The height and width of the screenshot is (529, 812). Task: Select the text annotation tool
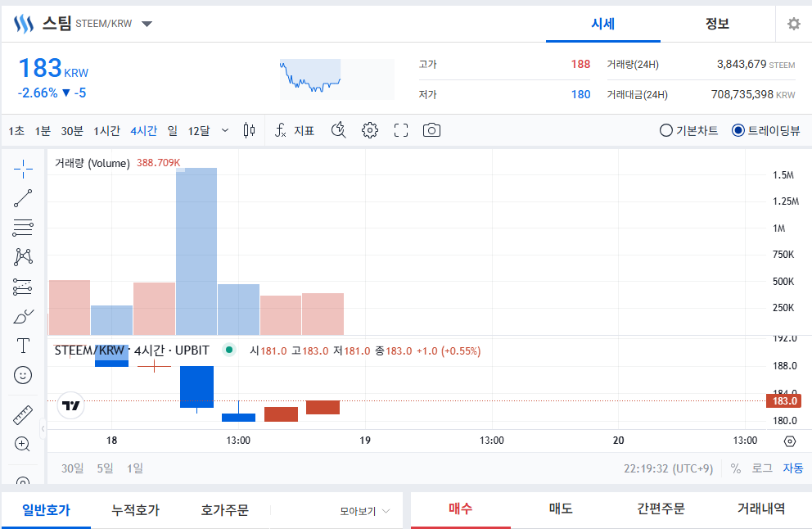point(23,346)
